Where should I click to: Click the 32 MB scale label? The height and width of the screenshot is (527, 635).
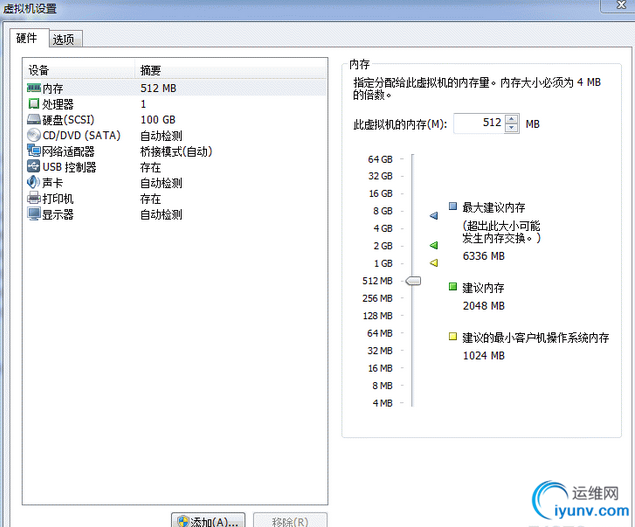pos(380,350)
